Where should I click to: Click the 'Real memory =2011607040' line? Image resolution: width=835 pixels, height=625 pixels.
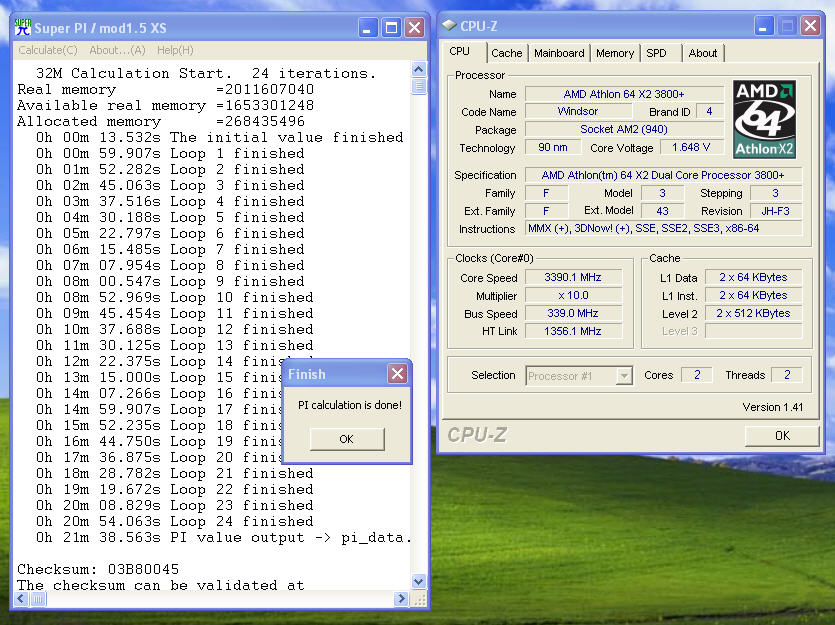pyautogui.click(x=166, y=89)
